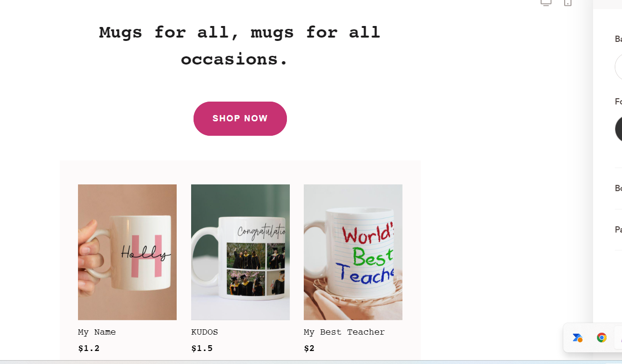Click the $1.5 price under KUDOS

[x=202, y=349]
